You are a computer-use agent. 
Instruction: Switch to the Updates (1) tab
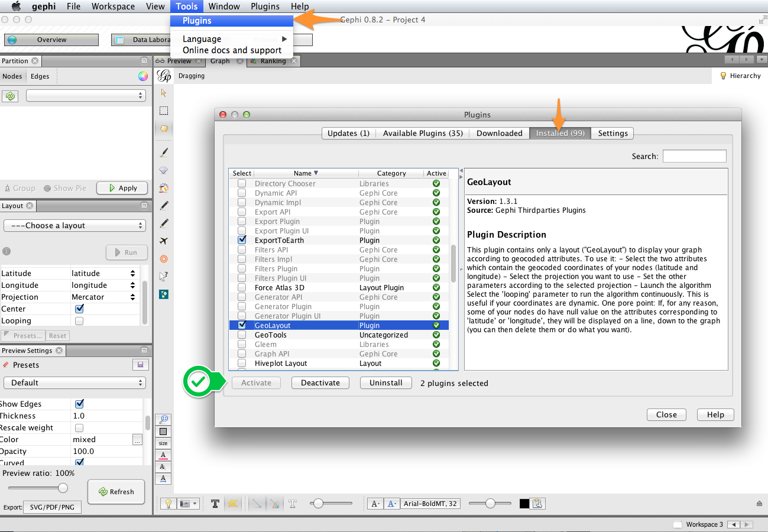pos(348,133)
